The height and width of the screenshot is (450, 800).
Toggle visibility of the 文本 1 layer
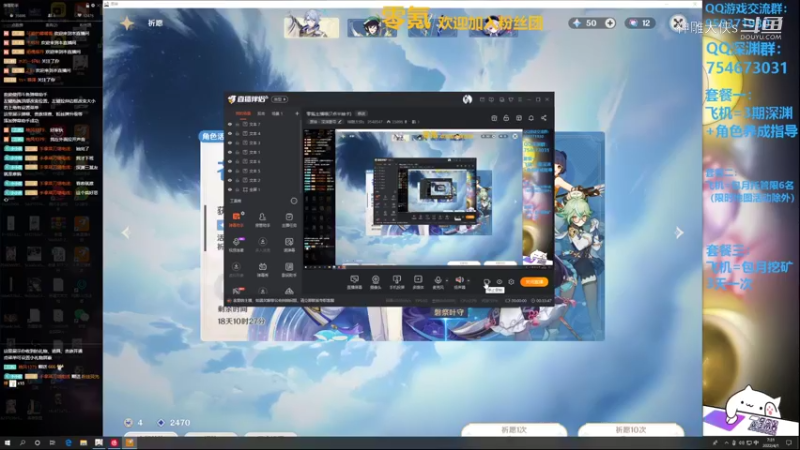pyautogui.click(x=230, y=152)
